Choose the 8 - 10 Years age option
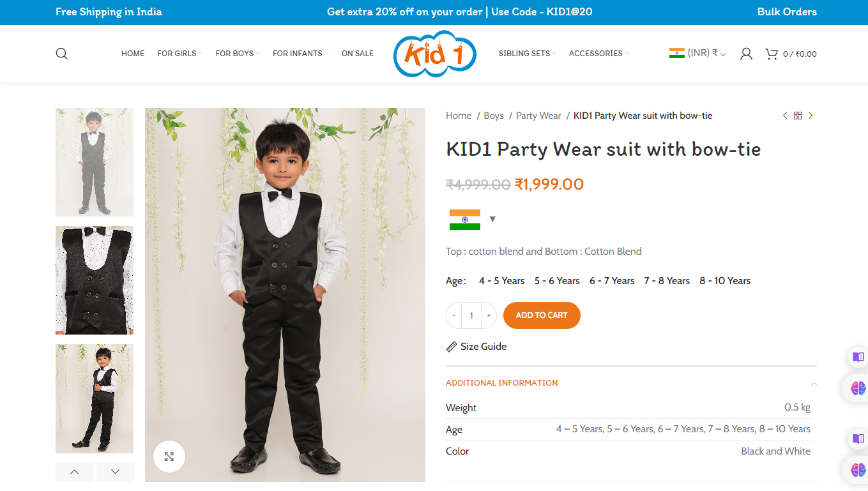 pyautogui.click(x=725, y=281)
